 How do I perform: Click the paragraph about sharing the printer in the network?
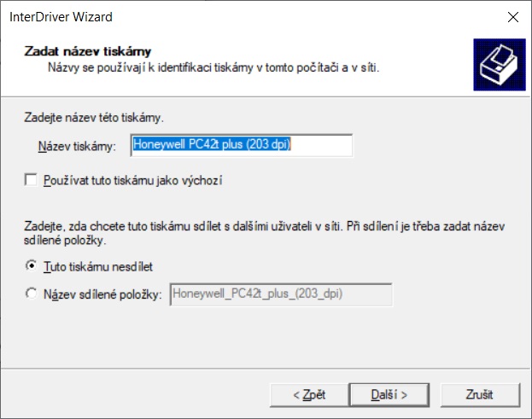point(265,233)
